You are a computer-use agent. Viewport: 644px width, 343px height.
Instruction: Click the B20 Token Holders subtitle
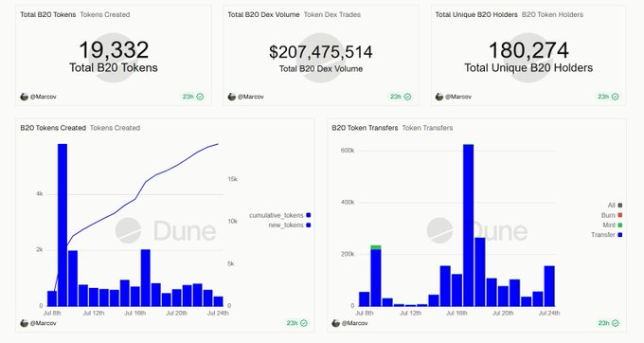click(x=552, y=14)
